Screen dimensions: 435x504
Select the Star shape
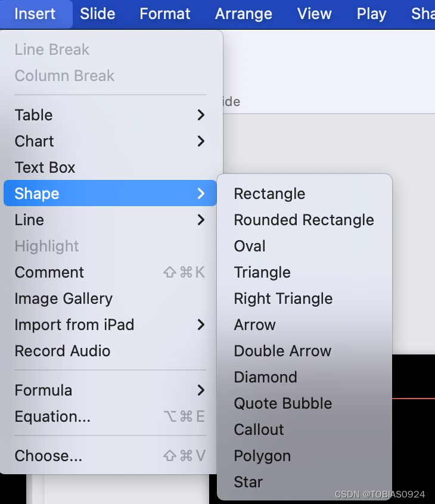pyautogui.click(x=248, y=482)
